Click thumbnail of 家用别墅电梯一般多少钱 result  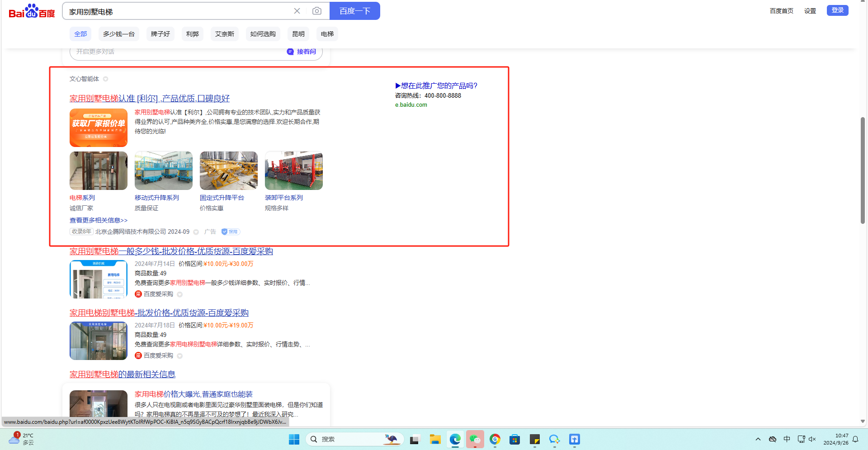click(99, 279)
